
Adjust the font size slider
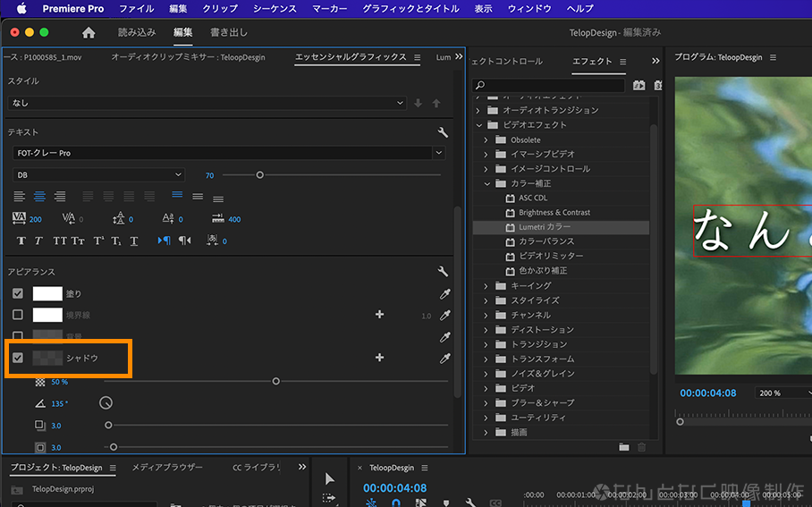tap(260, 175)
